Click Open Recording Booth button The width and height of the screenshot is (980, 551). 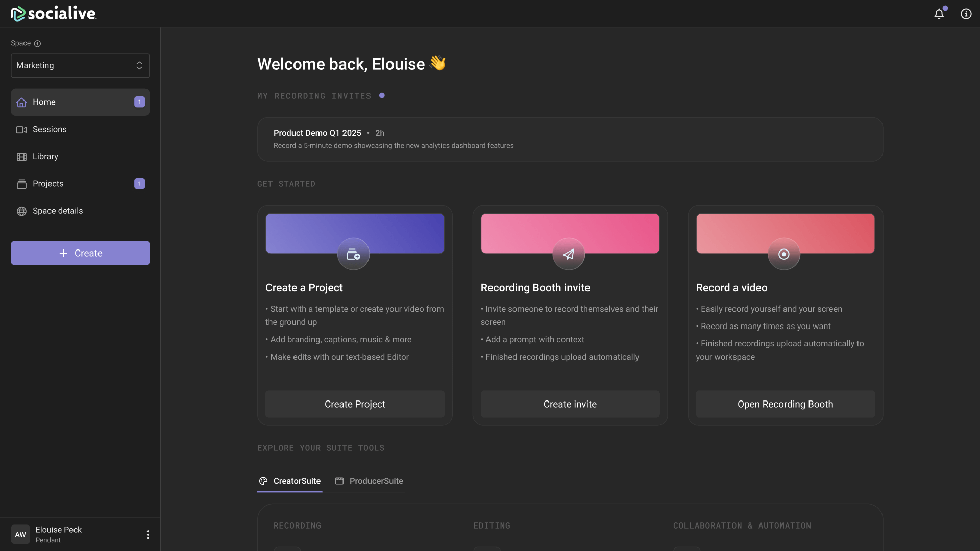(x=785, y=404)
